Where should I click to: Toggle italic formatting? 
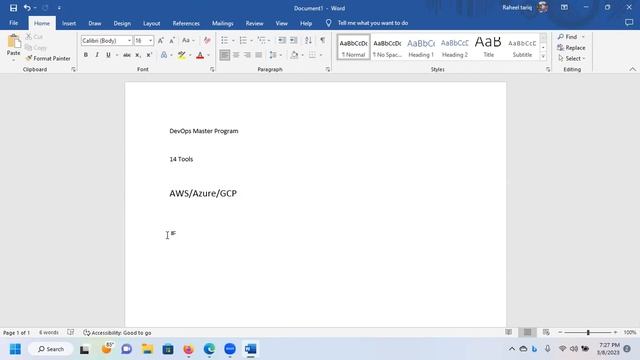click(97, 55)
